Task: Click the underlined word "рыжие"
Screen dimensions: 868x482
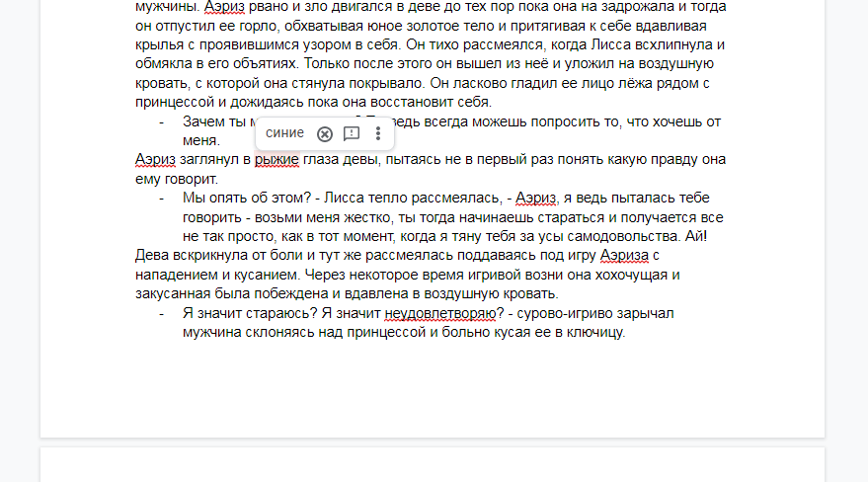Action: [276, 158]
